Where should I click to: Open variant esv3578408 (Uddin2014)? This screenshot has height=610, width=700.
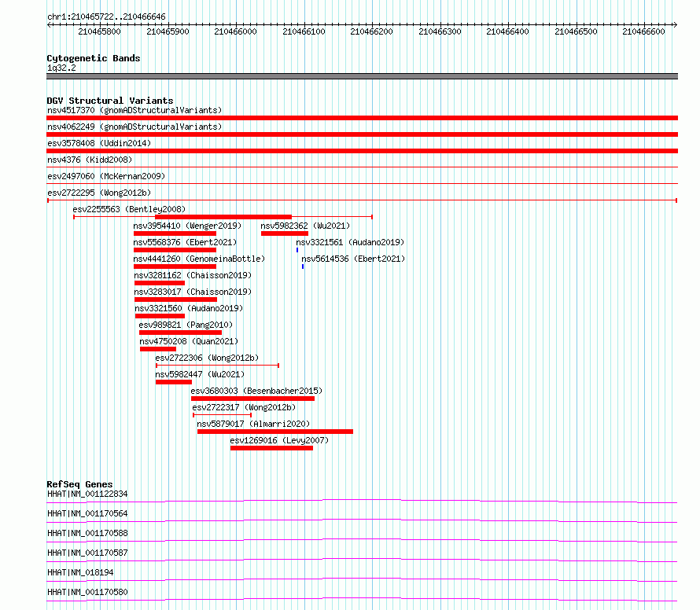tap(99, 143)
